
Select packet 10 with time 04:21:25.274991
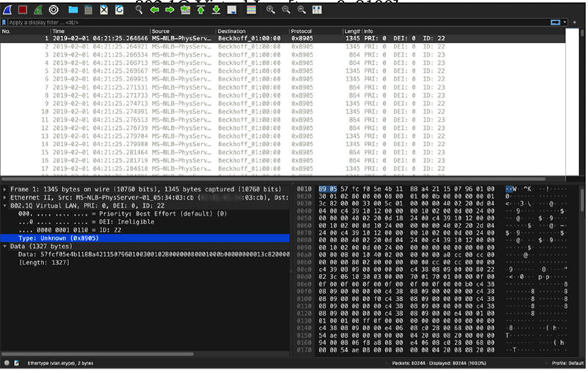(x=283, y=112)
